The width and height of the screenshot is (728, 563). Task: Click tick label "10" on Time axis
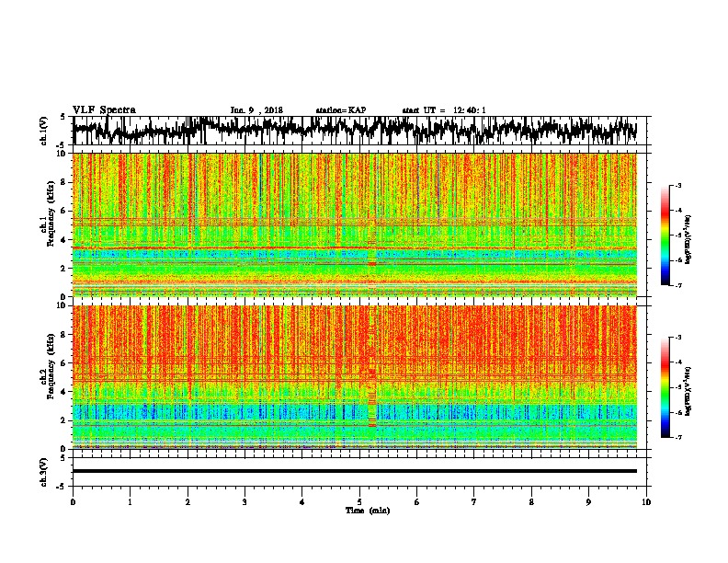[x=646, y=502]
